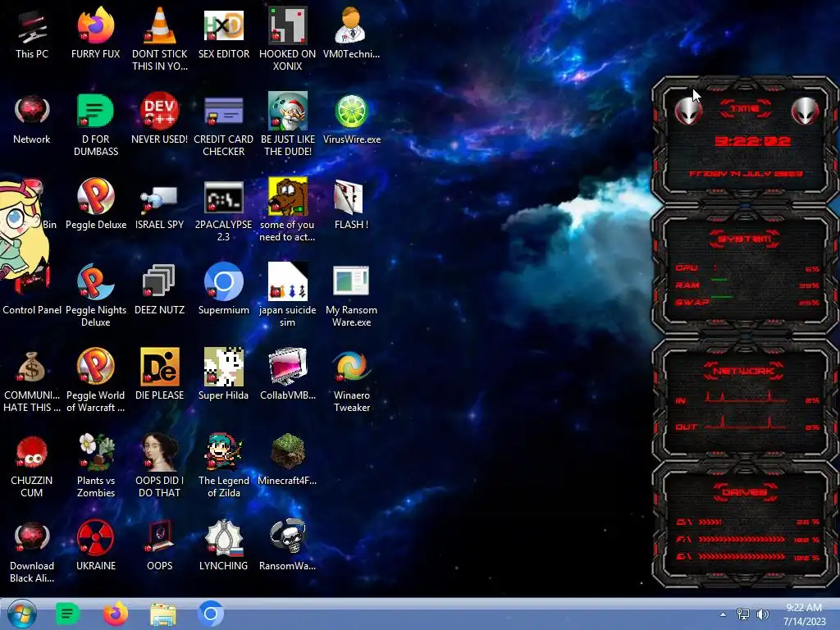Click the RAM usage bar in widget
Image resolution: width=840 pixels, height=630 pixels.
[x=719, y=280]
